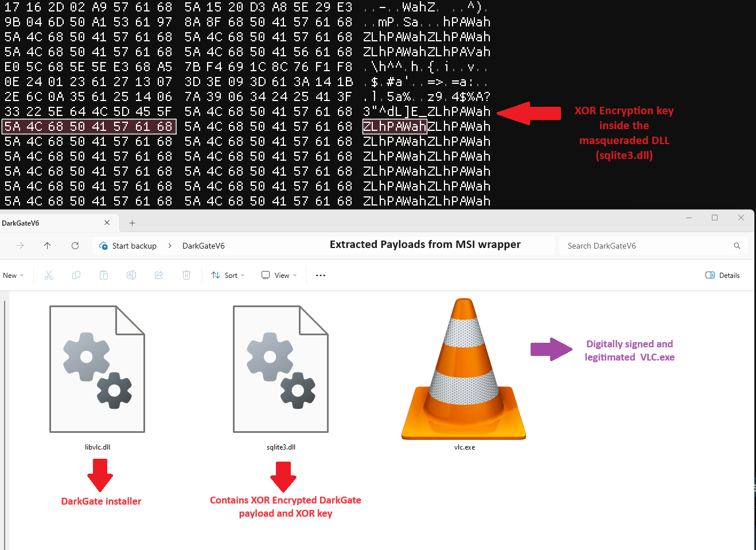
Task: Expand the Sort options dropdown
Action: point(228,276)
